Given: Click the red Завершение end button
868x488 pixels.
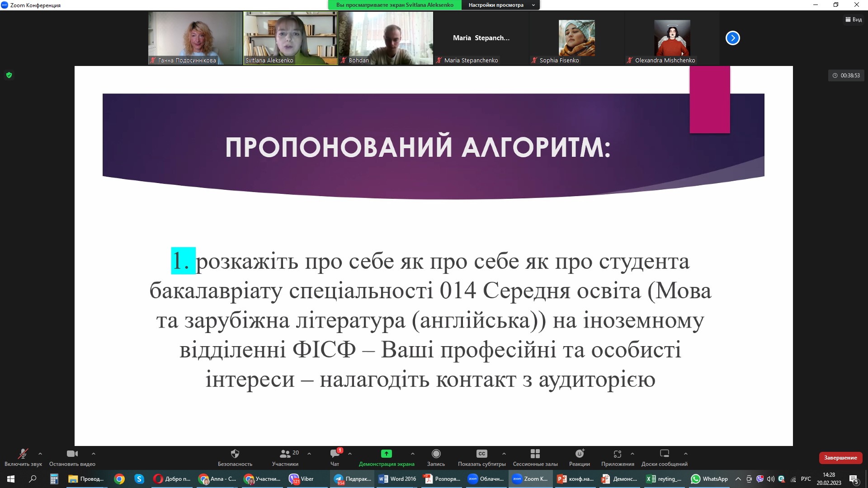Looking at the screenshot, I should (x=840, y=458).
